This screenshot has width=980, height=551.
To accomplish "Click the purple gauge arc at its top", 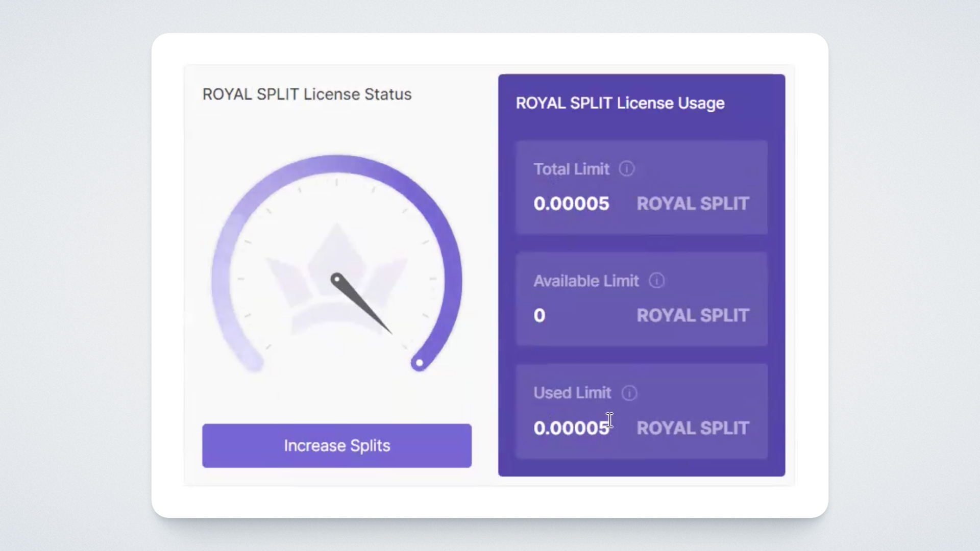I will coord(337,164).
